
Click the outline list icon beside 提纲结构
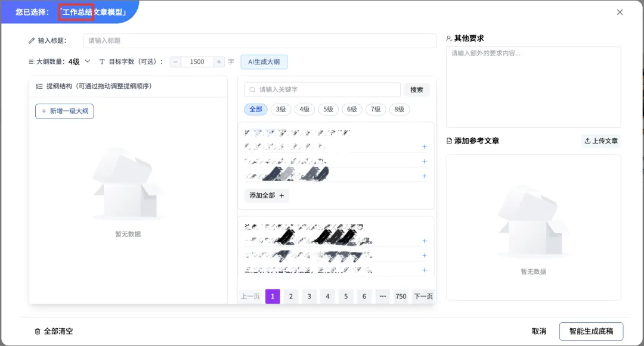[x=39, y=86]
